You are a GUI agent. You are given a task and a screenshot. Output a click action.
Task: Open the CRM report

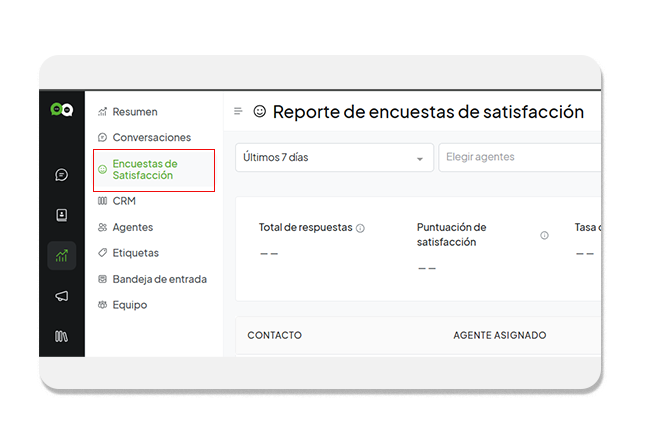pos(117,201)
